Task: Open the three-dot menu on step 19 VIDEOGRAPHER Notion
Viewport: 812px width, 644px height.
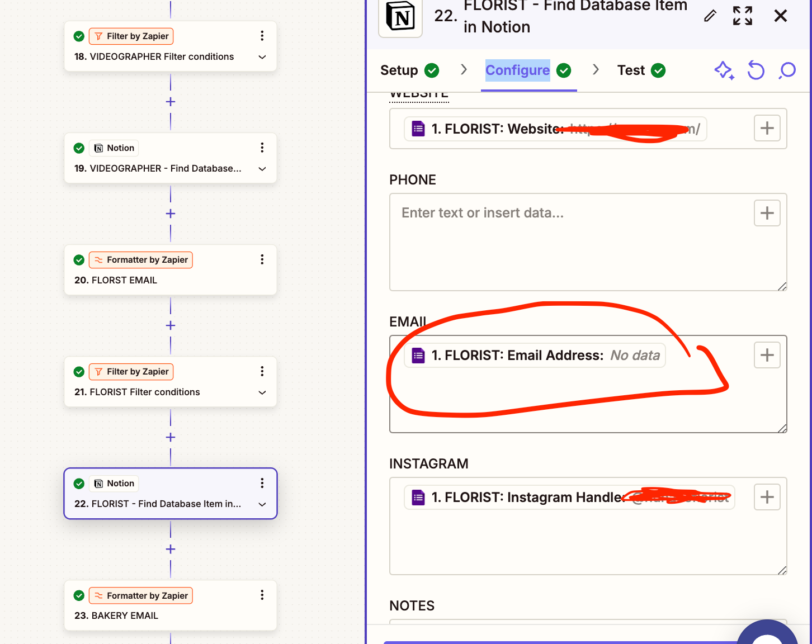Action: (262, 148)
